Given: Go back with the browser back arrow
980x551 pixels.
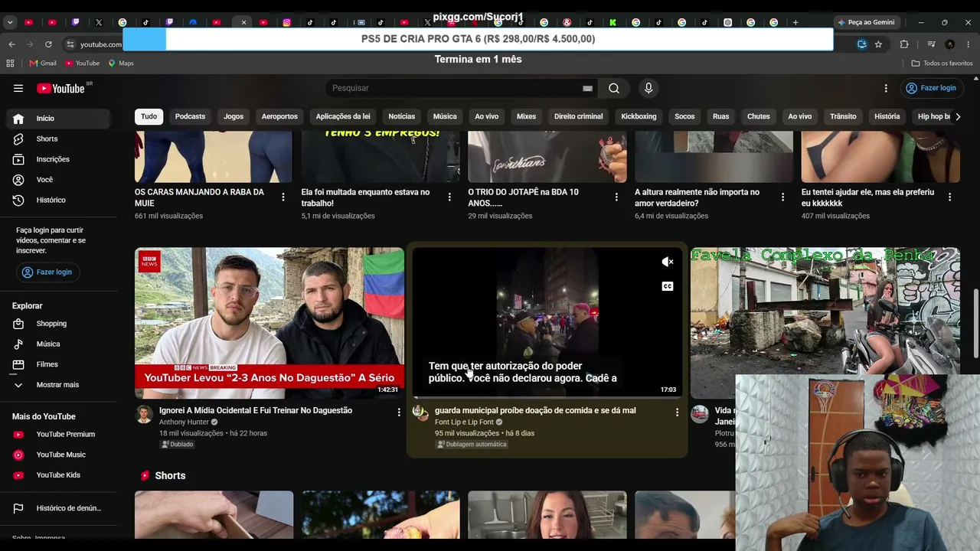Looking at the screenshot, I should coord(11,44).
